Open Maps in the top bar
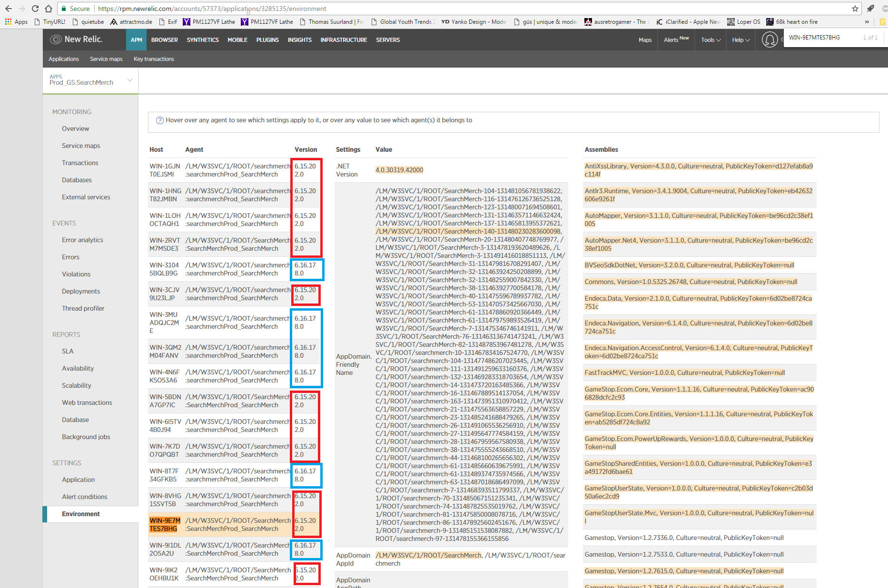The image size is (888, 588). 645,40
